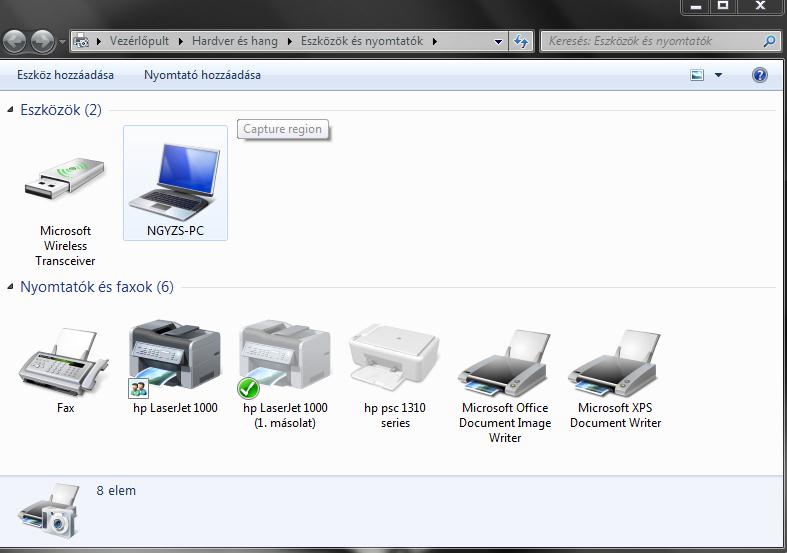Click Eszközök és nyomtatók breadcrumb

click(x=362, y=41)
